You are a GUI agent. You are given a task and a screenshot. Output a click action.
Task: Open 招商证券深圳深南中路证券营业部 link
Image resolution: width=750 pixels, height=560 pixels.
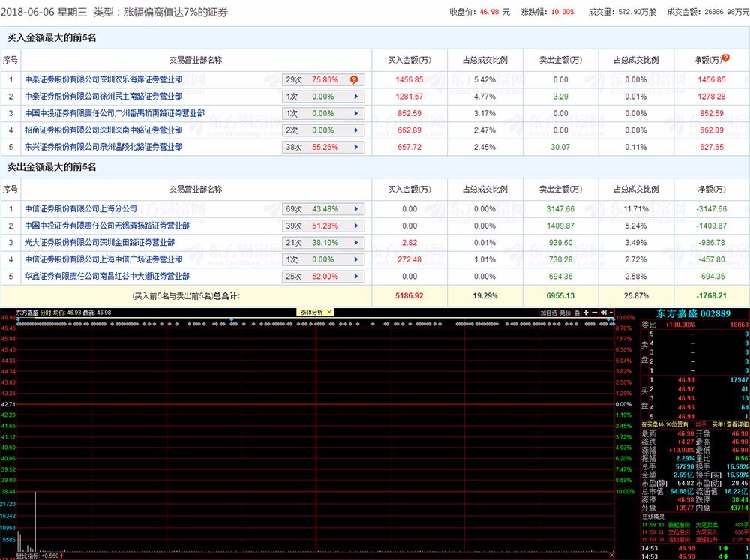click(103, 130)
